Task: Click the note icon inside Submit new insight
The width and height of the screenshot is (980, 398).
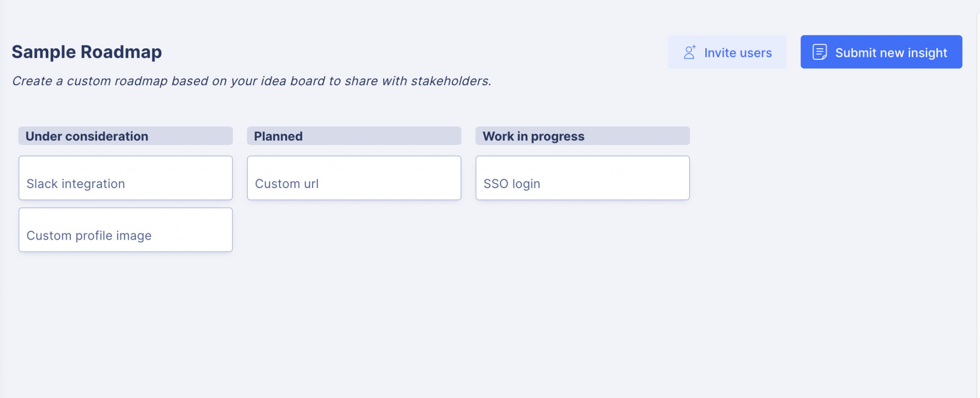Action: (x=819, y=51)
